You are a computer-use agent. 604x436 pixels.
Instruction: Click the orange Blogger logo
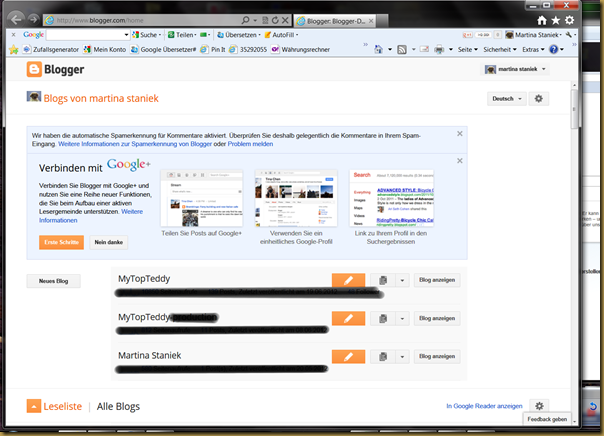[34, 70]
